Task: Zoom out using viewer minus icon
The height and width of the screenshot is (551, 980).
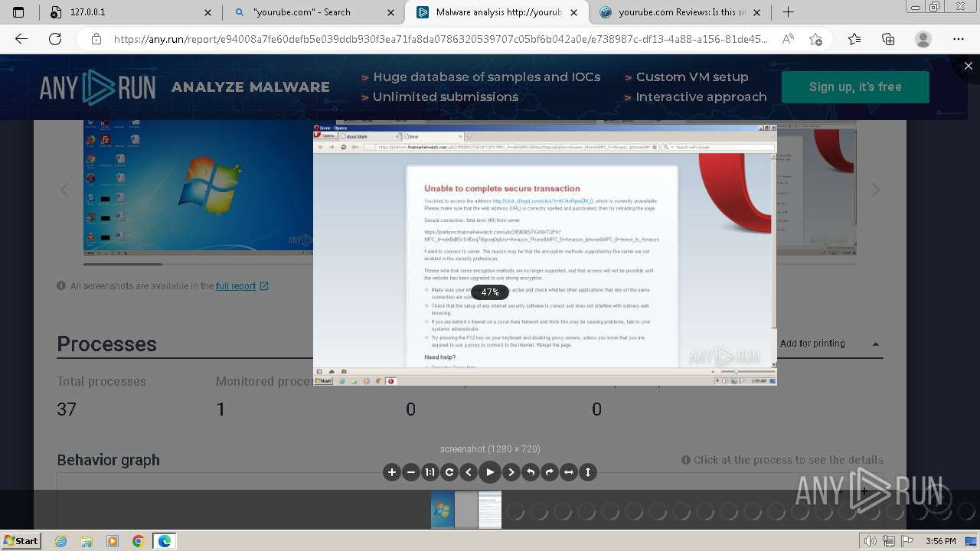Action: tap(411, 472)
